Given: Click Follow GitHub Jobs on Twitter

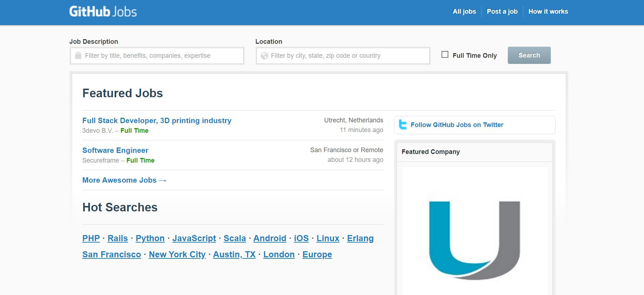Looking at the screenshot, I should click(457, 125).
